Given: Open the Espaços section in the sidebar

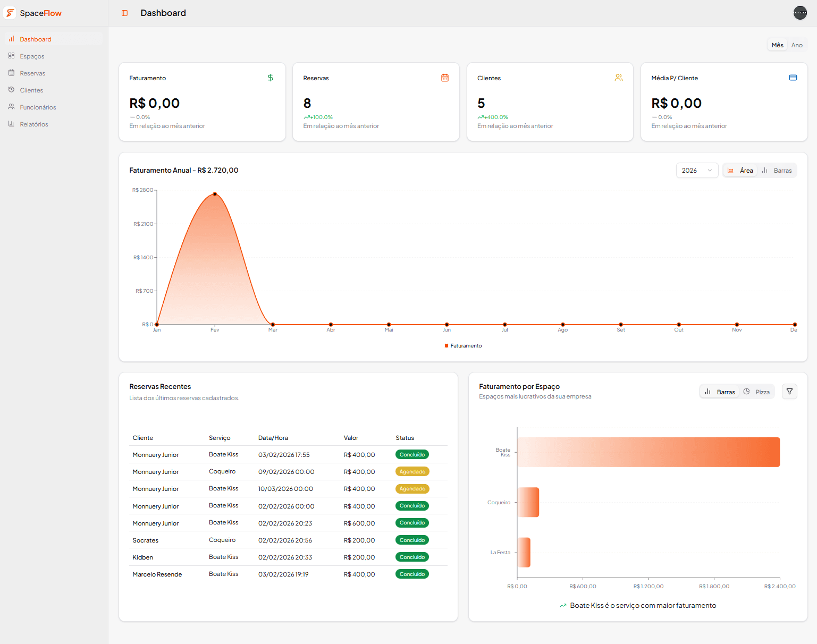Looking at the screenshot, I should coord(32,56).
